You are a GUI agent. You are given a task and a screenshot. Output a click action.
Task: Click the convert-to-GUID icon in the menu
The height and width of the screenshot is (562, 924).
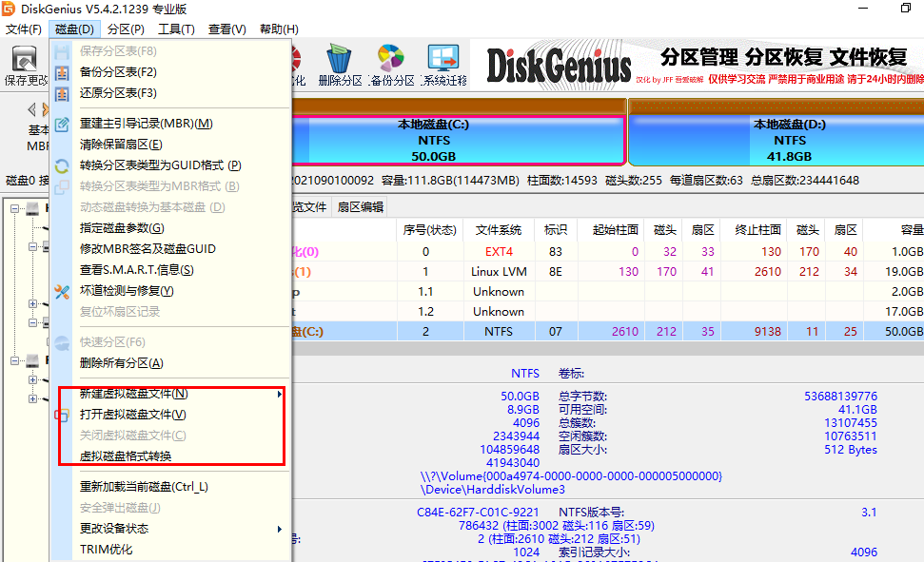62,165
